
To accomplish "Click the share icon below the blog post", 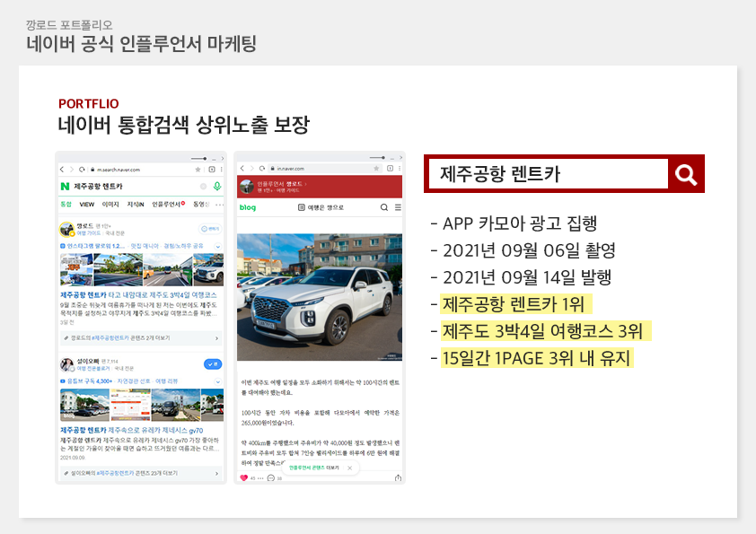I will 398,477.
